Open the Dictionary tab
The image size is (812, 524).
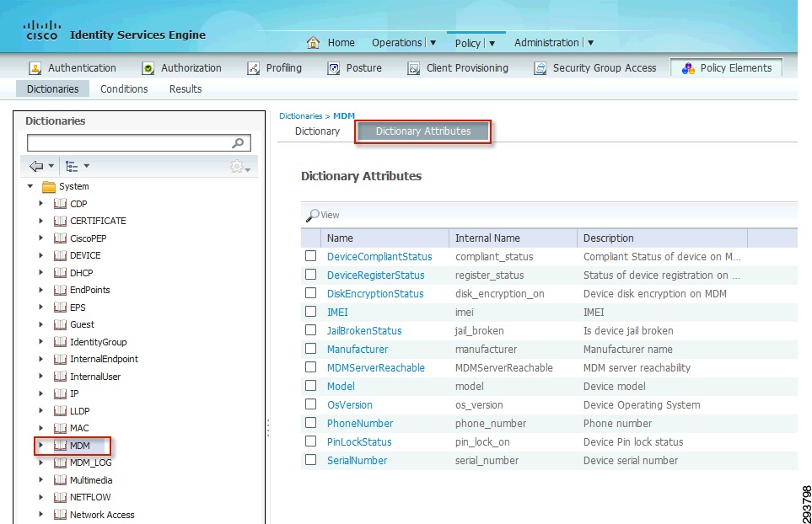[317, 131]
